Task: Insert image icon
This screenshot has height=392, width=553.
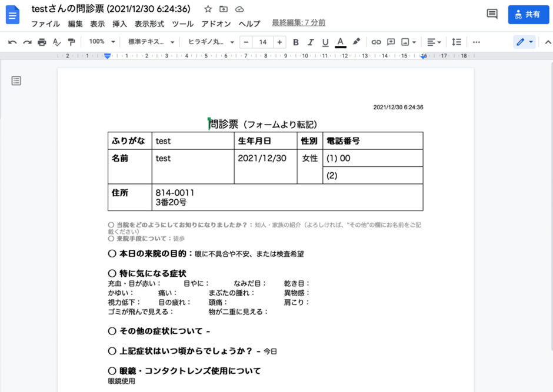Action: coord(405,42)
